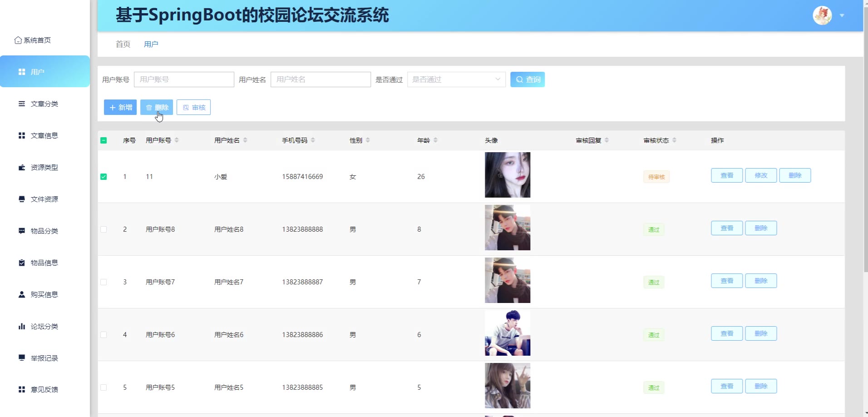Click the 购买信息 person icon
The width and height of the screenshot is (868, 417).
tap(21, 295)
